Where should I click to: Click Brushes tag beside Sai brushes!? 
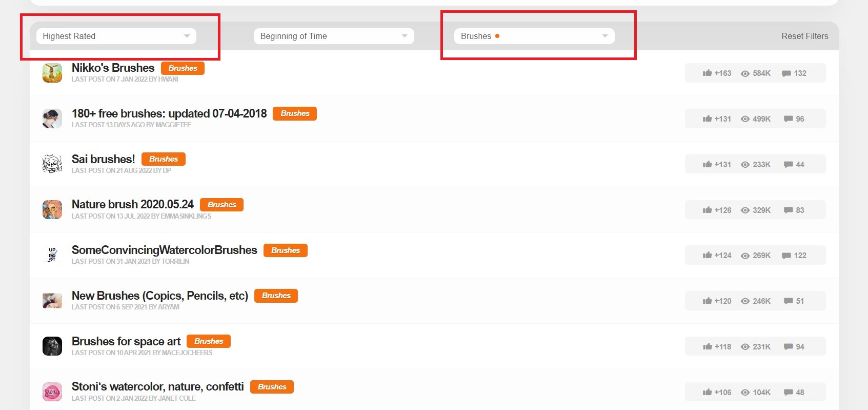coord(164,159)
